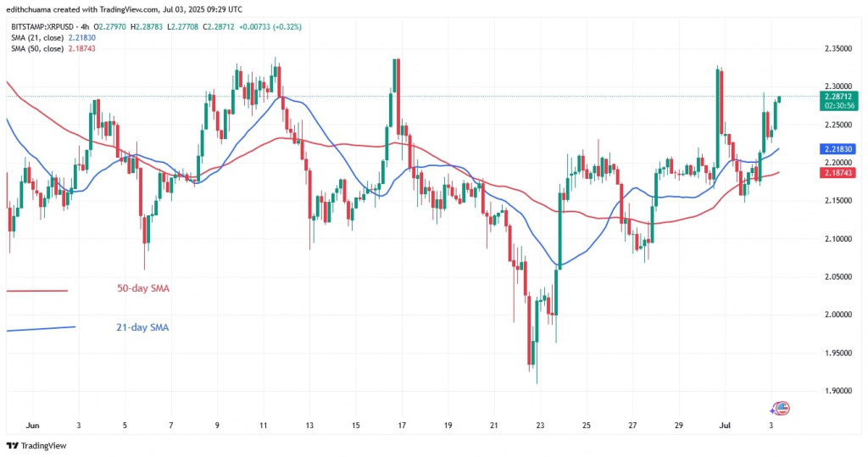Click the 21-day SMA annotation text
This screenshot has height=457, width=868.
pyautogui.click(x=142, y=327)
